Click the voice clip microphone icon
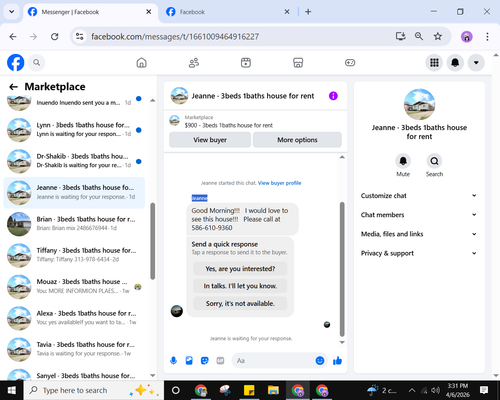The width and height of the screenshot is (500, 400). click(x=173, y=360)
